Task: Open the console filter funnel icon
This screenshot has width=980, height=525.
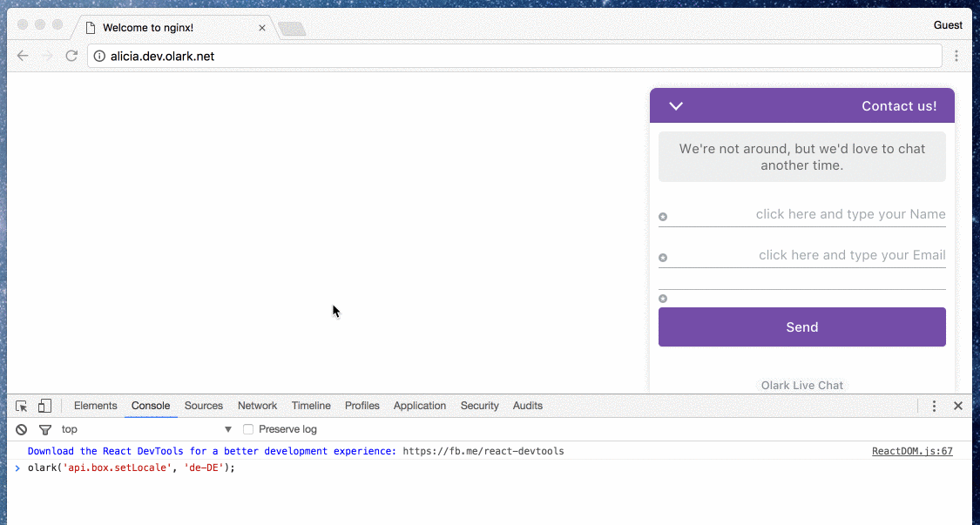Action: tap(45, 428)
